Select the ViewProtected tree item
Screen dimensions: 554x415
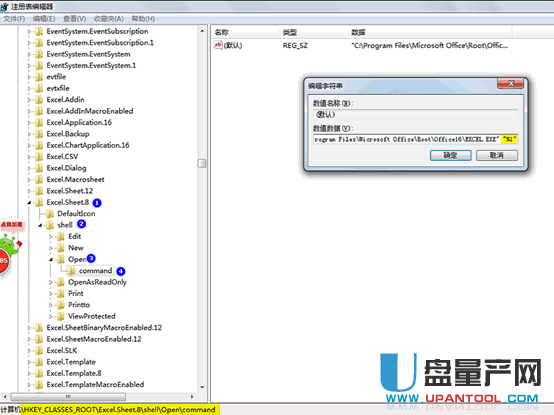(x=92, y=316)
